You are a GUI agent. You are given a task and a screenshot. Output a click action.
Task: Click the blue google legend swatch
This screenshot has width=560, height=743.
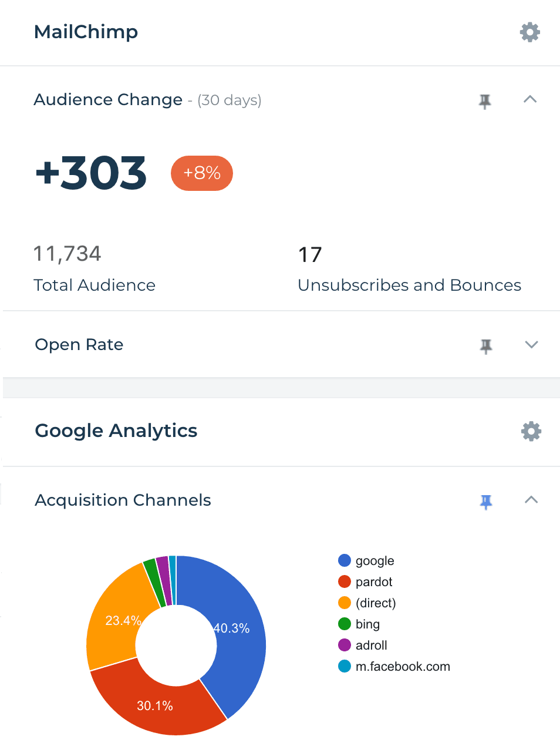pyautogui.click(x=345, y=560)
